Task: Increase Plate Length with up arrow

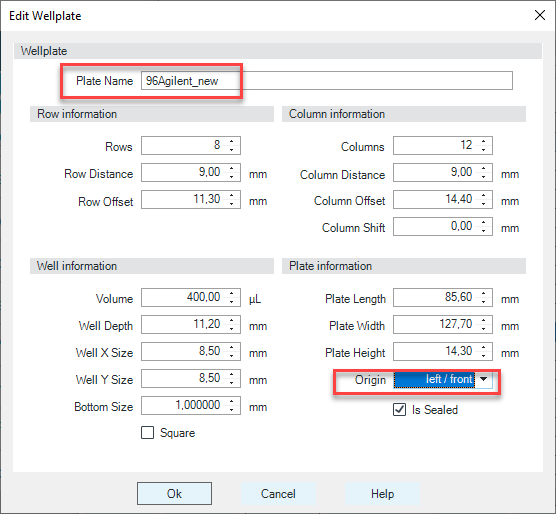Action: [x=484, y=293]
